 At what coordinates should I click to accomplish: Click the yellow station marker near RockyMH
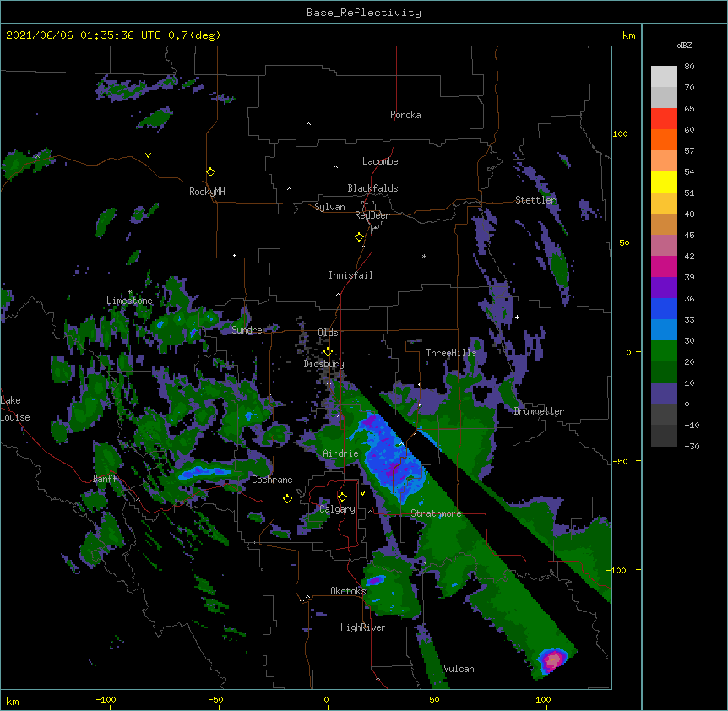tap(210, 172)
